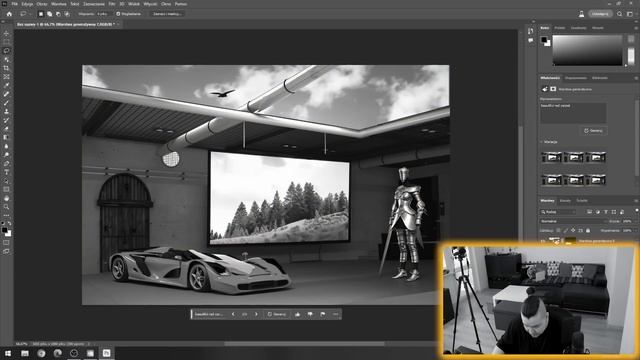This screenshot has height=360, width=640.
Task: Click the search icon at top right
Action: pyautogui.click(x=620, y=14)
